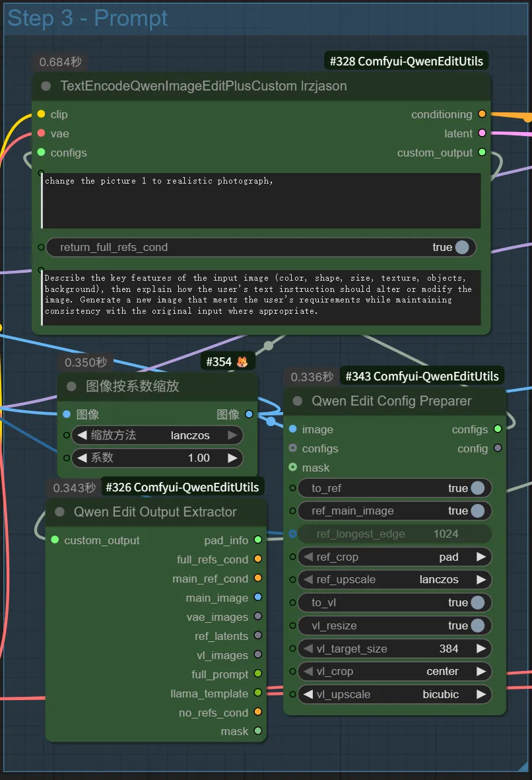The width and height of the screenshot is (532, 780).
Task: Decrease the 系数 value with left arrow
Action: click(x=83, y=458)
